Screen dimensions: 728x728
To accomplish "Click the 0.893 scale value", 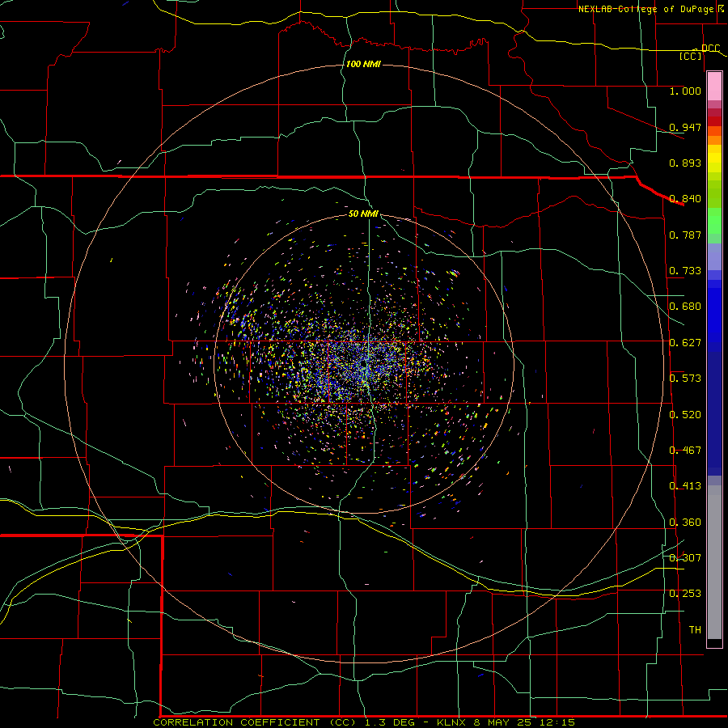I will [x=685, y=163].
